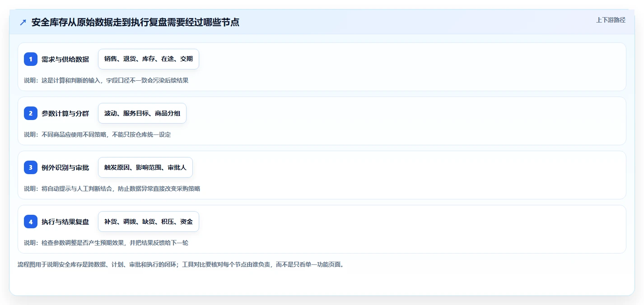Click the 补货、调拨、缺货、积压、资金 chip

point(149,222)
